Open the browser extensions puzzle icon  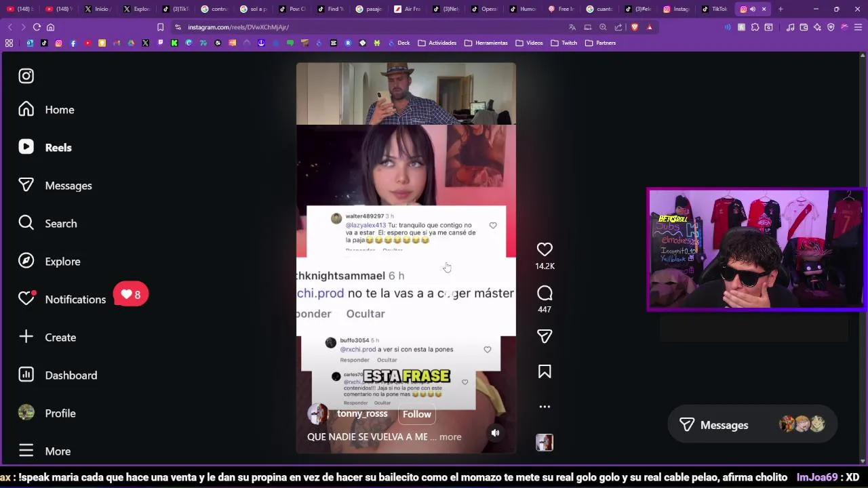(755, 27)
